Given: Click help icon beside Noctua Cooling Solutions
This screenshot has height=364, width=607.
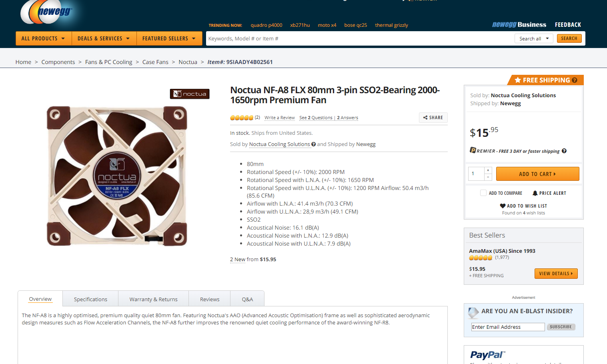Looking at the screenshot, I should click(x=314, y=144).
